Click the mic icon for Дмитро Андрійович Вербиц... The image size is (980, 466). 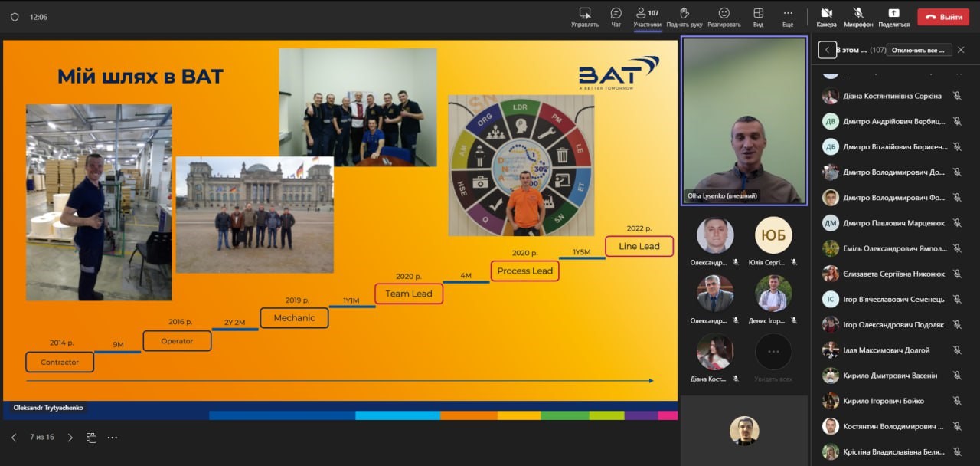[957, 122]
